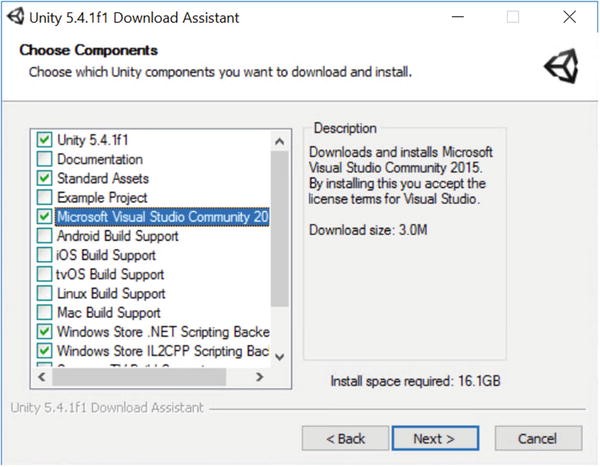Viewport: 600px width, 467px height.
Task: Select the tvOS Build Support label
Action: (110, 274)
